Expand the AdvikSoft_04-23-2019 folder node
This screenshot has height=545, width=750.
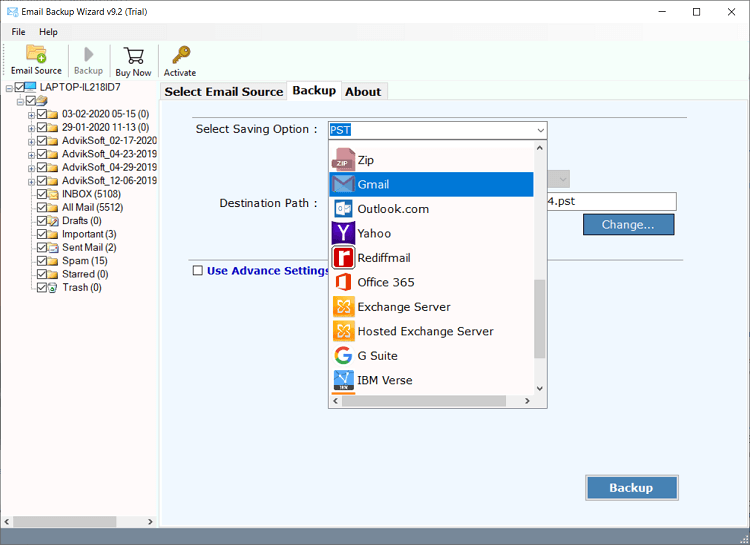coord(31,156)
